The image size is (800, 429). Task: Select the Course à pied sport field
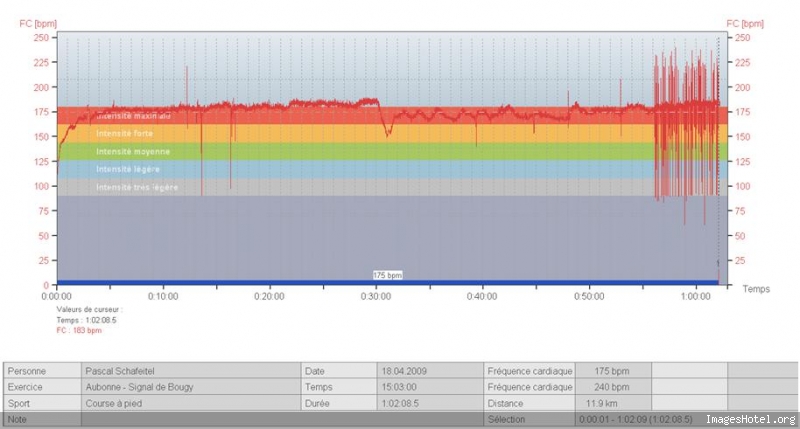[x=191, y=403]
